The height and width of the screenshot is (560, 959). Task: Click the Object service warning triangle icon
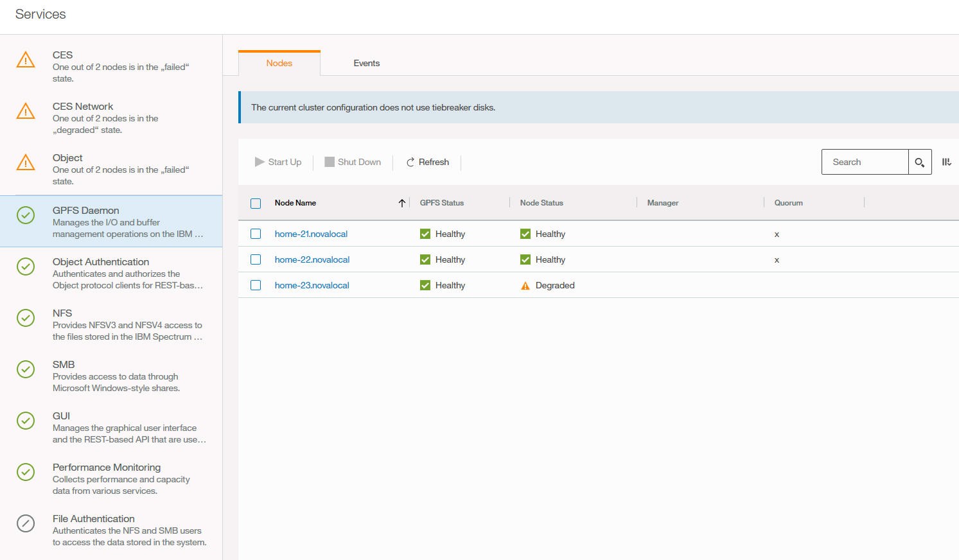click(x=26, y=162)
